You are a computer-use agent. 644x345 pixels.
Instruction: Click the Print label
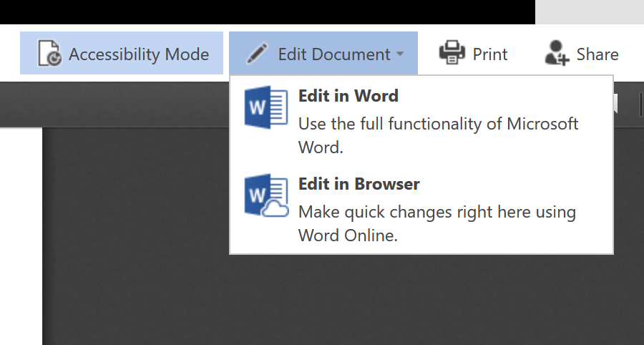(490, 54)
